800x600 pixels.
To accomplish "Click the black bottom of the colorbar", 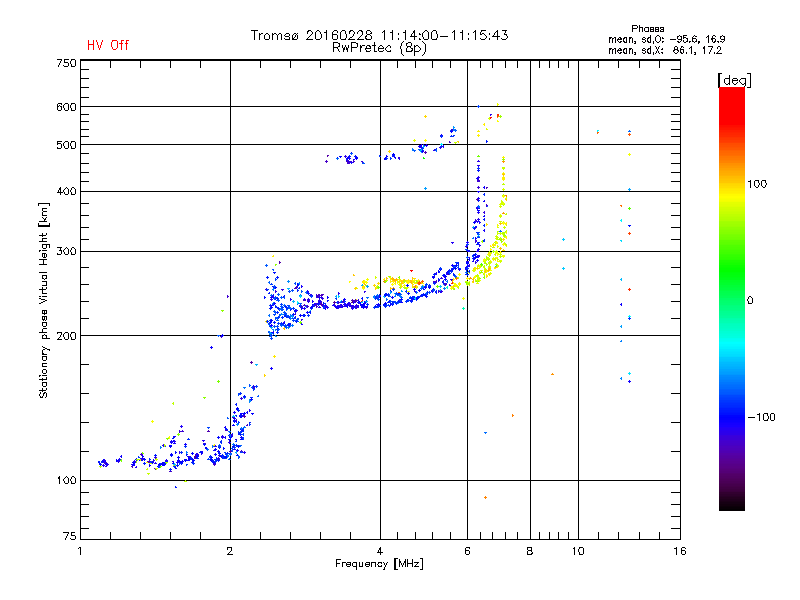I will click(732, 503).
